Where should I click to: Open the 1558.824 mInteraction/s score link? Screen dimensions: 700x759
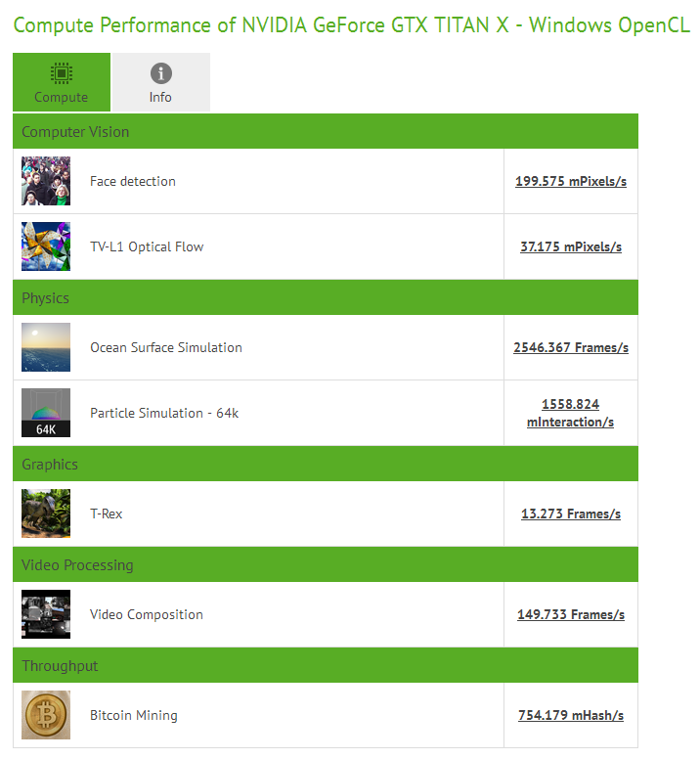pyautogui.click(x=571, y=413)
